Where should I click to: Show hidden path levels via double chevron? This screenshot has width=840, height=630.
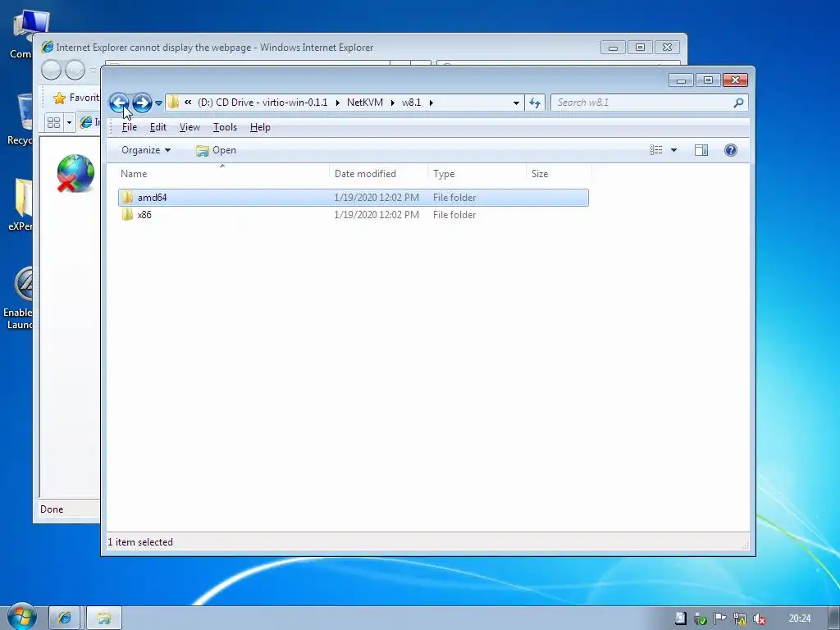pos(188,103)
